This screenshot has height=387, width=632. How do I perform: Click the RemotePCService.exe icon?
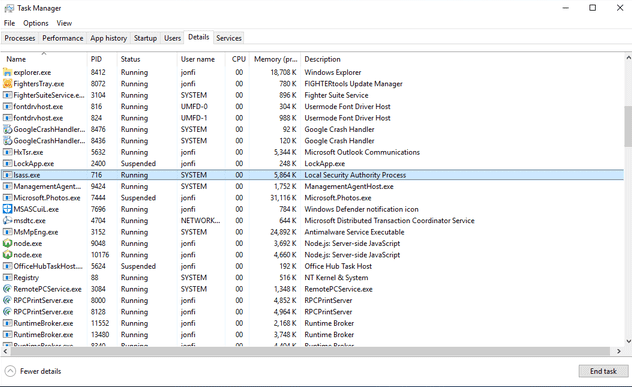[x=7, y=289]
